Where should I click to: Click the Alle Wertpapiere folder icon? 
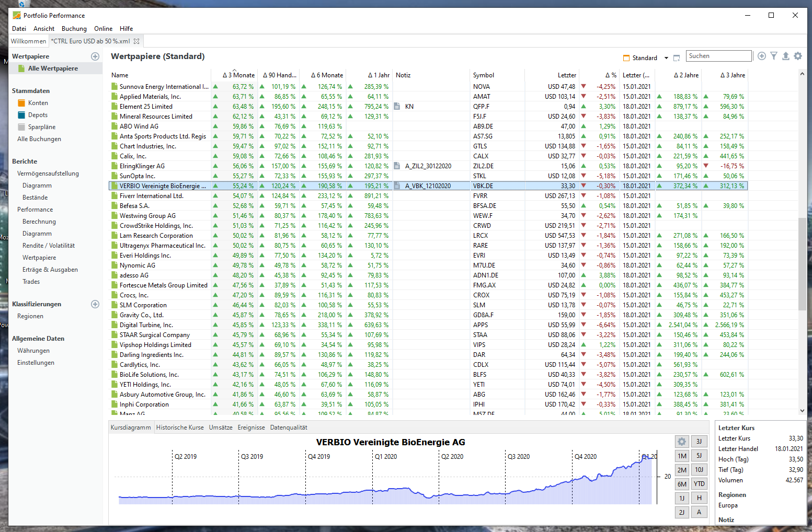[21, 68]
